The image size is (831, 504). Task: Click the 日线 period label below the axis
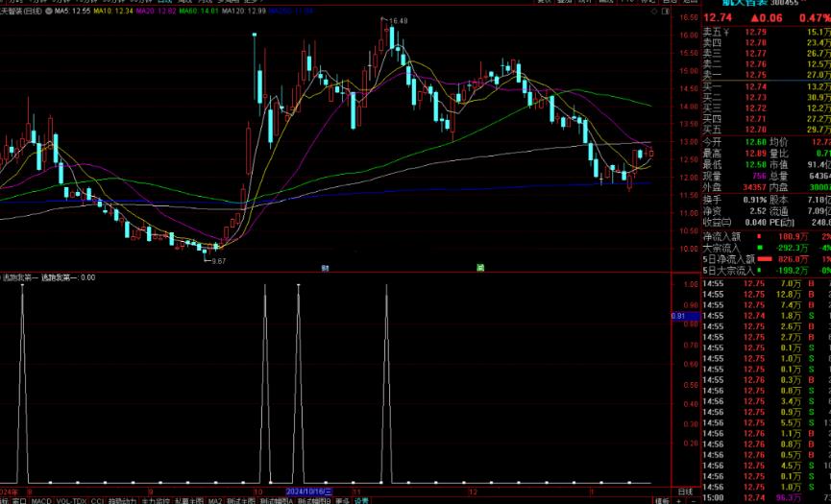[x=685, y=492]
